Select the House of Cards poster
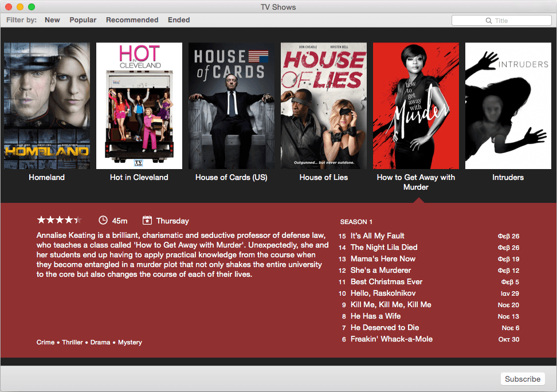Screen dimensions: 557x392 232,106
